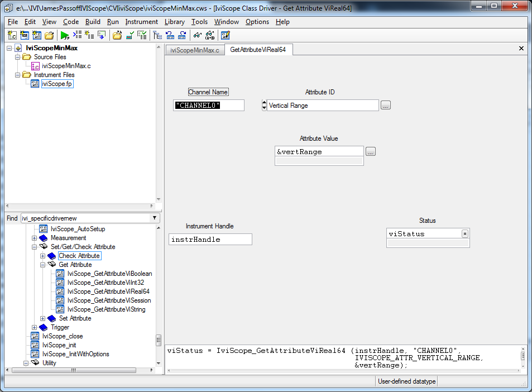This screenshot has width=532, height=392.
Task: Click the function tree icon in toolbar
Action: point(157,35)
